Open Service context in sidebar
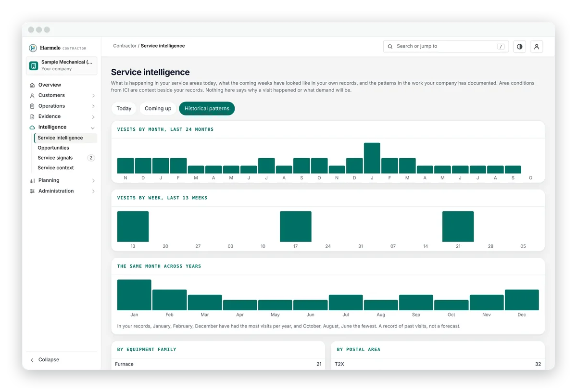577x392 pixels. 56,168
